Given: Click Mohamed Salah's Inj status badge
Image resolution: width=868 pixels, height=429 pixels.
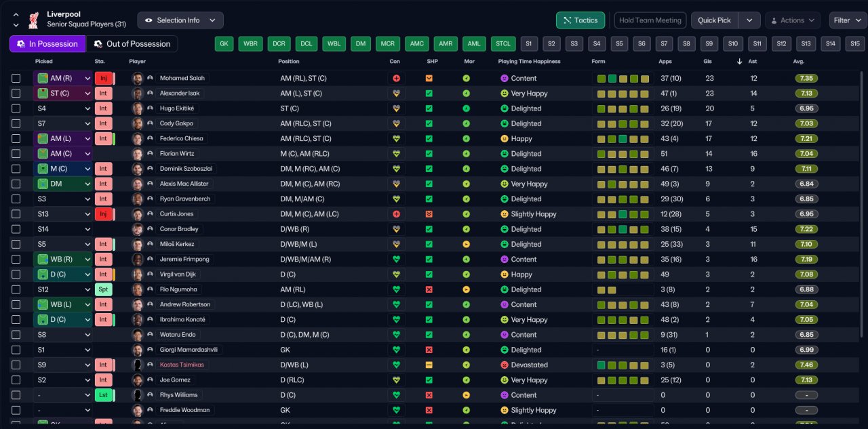Looking at the screenshot, I should click(x=103, y=78).
